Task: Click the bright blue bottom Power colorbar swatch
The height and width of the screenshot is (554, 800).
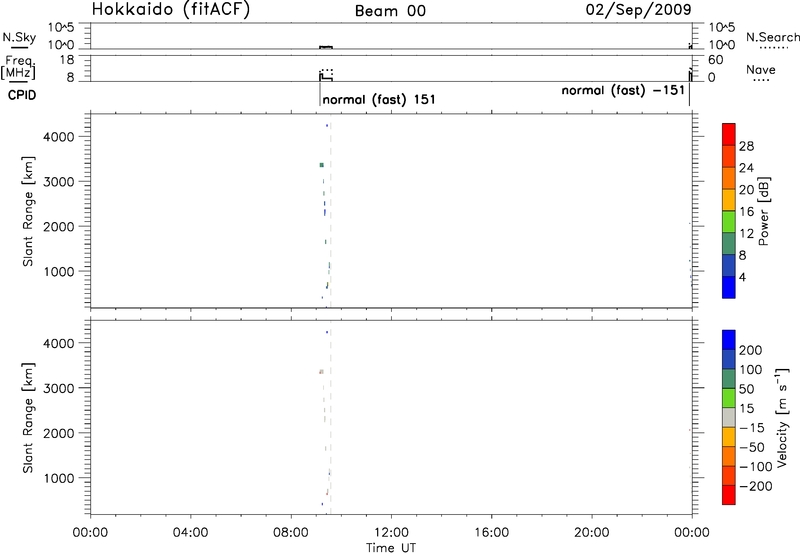Action: (x=729, y=287)
